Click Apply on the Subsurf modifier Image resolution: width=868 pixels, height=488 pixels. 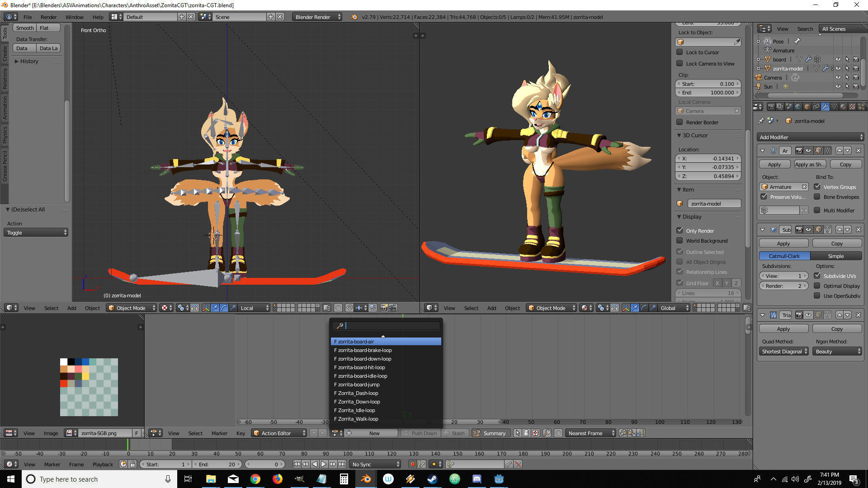pos(783,243)
